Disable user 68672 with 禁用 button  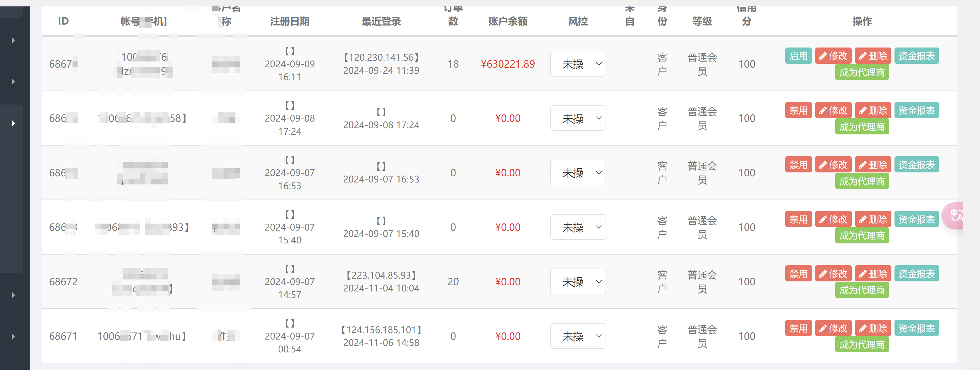(x=798, y=273)
